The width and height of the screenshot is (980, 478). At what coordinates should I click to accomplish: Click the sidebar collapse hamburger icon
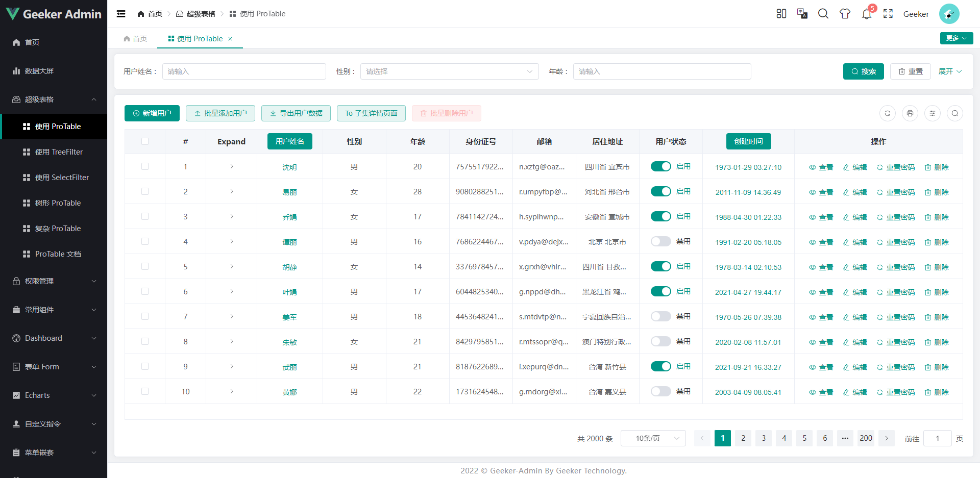(121, 14)
